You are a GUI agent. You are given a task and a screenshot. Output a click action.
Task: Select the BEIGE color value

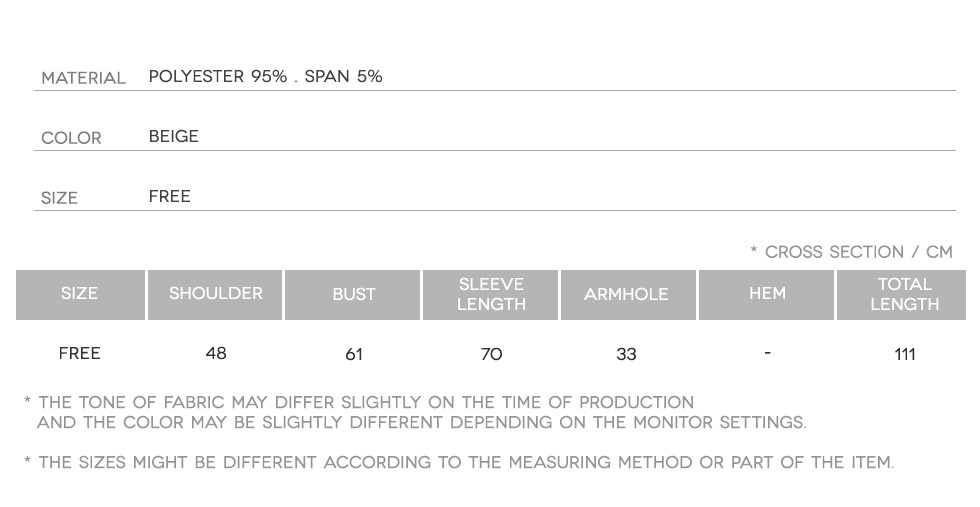[x=174, y=137]
